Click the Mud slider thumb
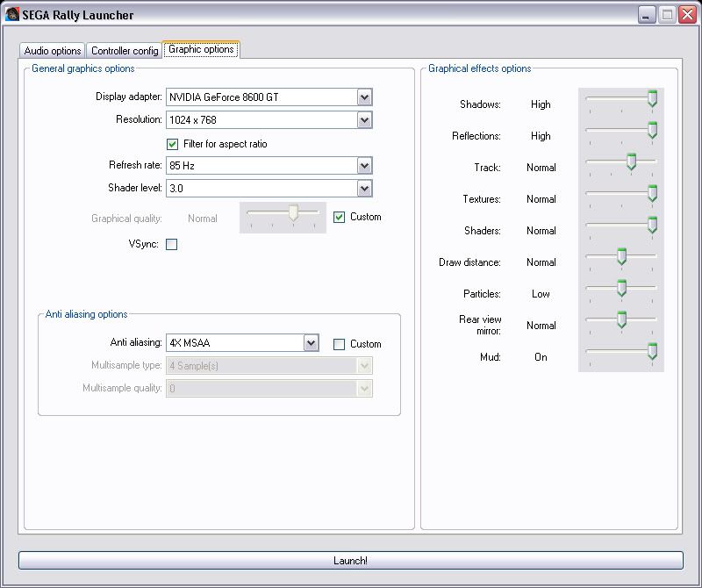 pos(652,351)
